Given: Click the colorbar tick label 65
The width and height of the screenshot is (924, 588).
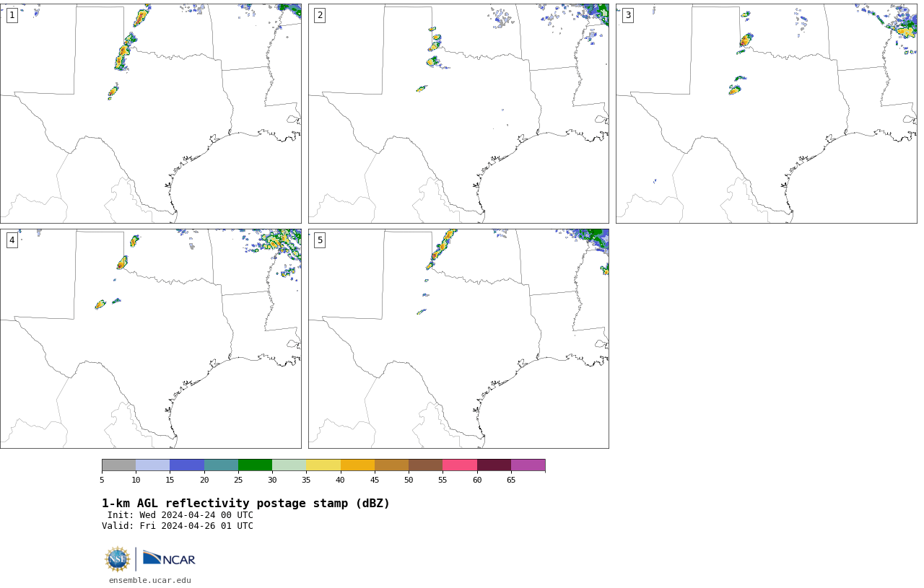Looking at the screenshot, I should pyautogui.click(x=511, y=480).
